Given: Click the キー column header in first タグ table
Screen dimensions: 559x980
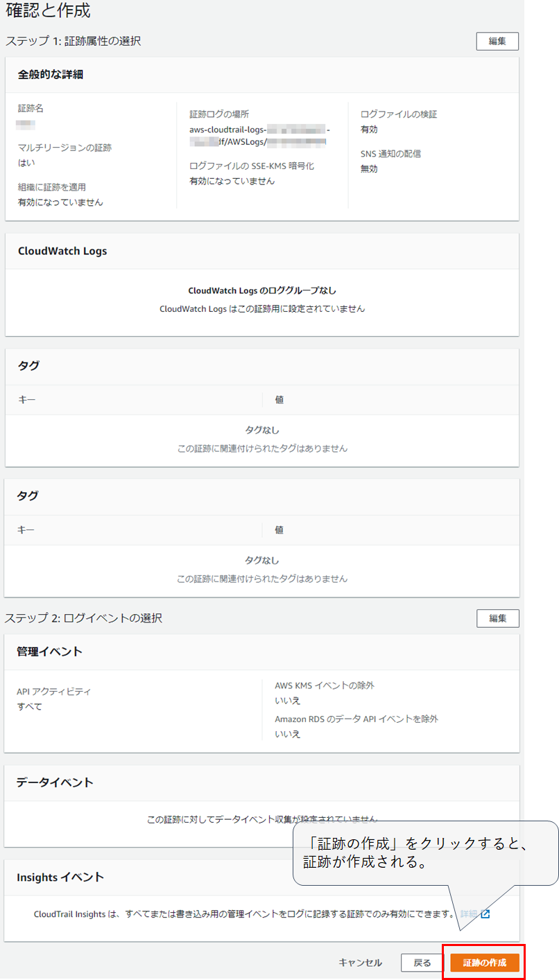Looking at the screenshot, I should pos(26,400).
